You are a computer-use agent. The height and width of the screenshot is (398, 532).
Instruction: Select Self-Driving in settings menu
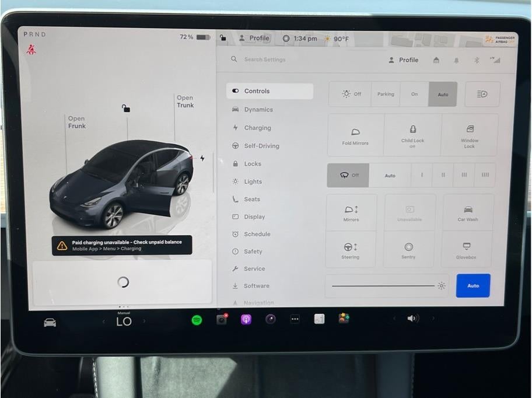click(x=261, y=146)
